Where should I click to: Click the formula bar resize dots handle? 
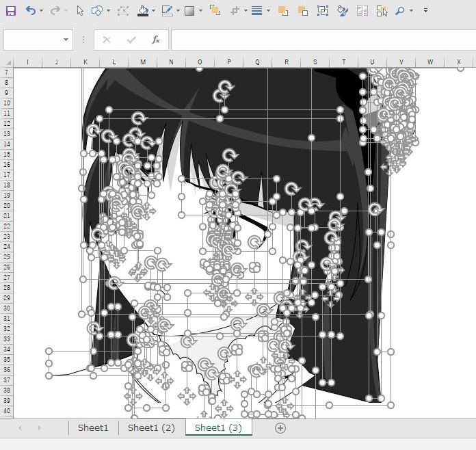[x=83, y=40]
